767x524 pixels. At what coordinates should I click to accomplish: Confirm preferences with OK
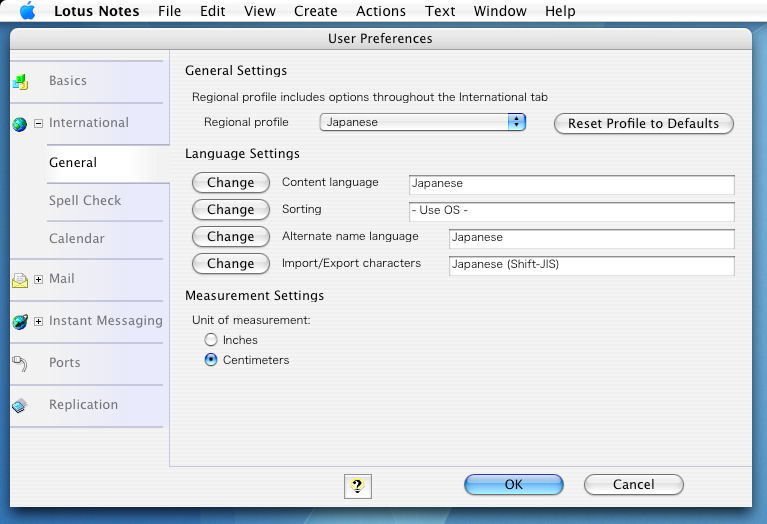coord(514,484)
